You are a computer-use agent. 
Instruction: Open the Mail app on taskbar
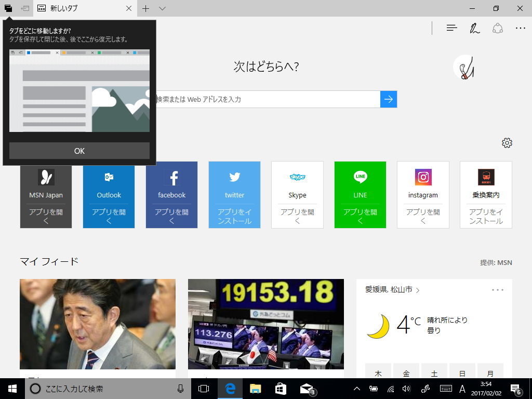coord(307,389)
